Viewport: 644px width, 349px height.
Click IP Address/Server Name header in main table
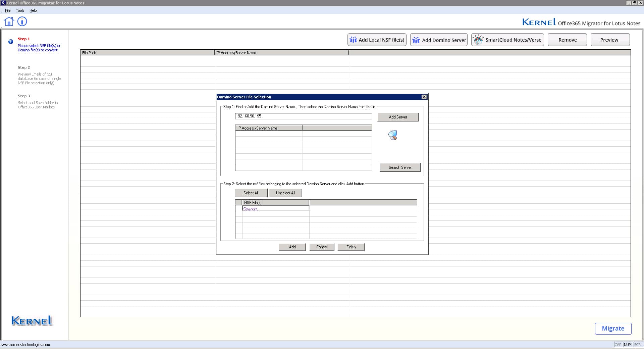(x=281, y=53)
